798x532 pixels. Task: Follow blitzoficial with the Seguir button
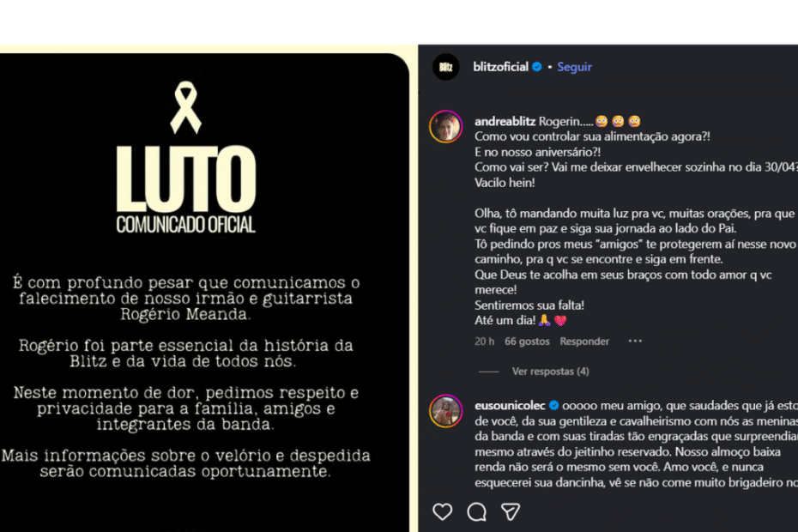pyautogui.click(x=574, y=67)
